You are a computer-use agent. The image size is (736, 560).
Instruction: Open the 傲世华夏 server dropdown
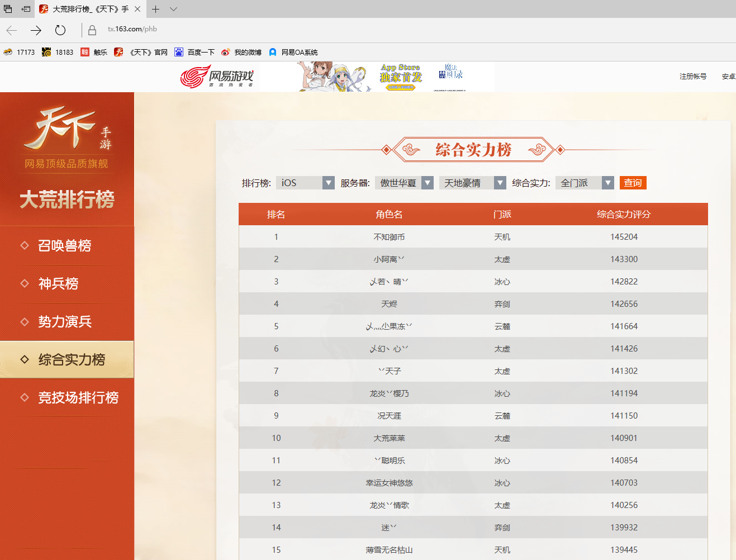point(404,183)
